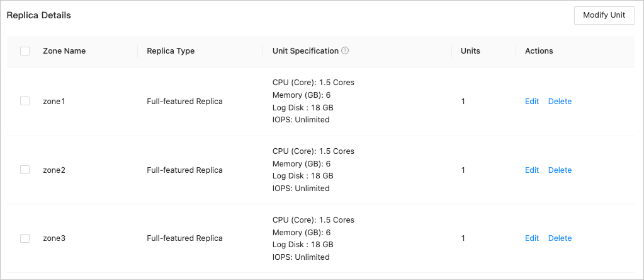The image size is (644, 280).
Task: Remove zone3 using its Delete link
Action: pyautogui.click(x=560, y=238)
